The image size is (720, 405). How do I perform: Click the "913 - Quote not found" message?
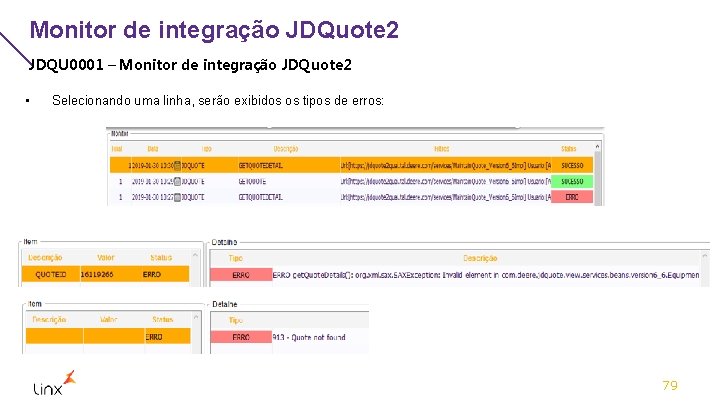309,337
